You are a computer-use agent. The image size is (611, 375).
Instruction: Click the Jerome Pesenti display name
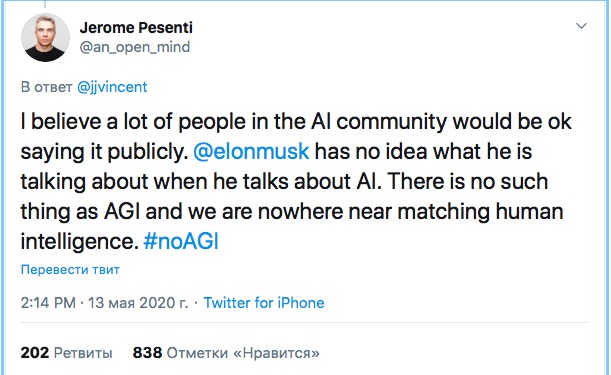pos(136,28)
